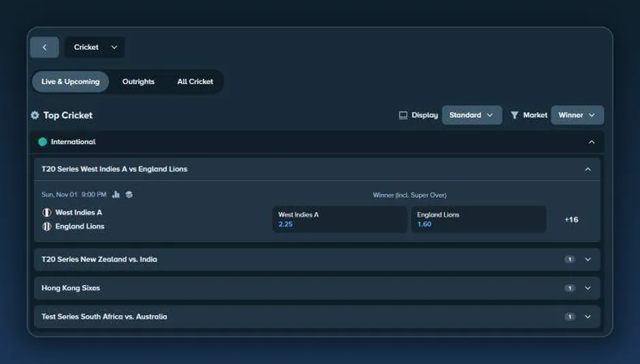Click the back arrow button
Screen dimensions: 640x364
tap(44, 48)
